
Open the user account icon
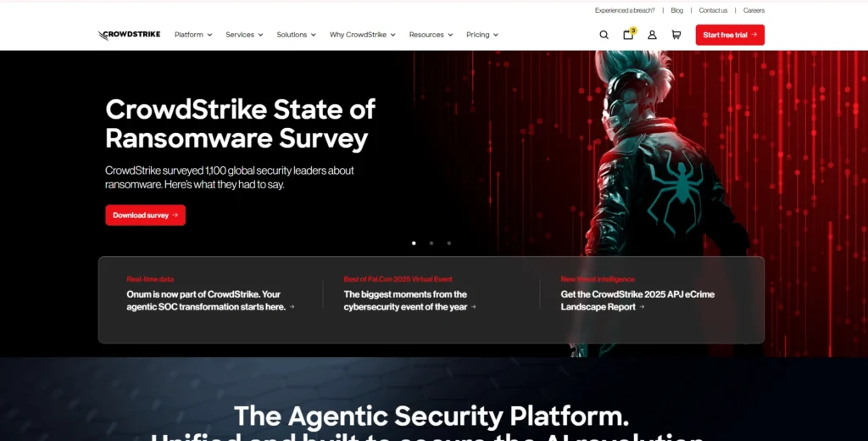(x=652, y=35)
